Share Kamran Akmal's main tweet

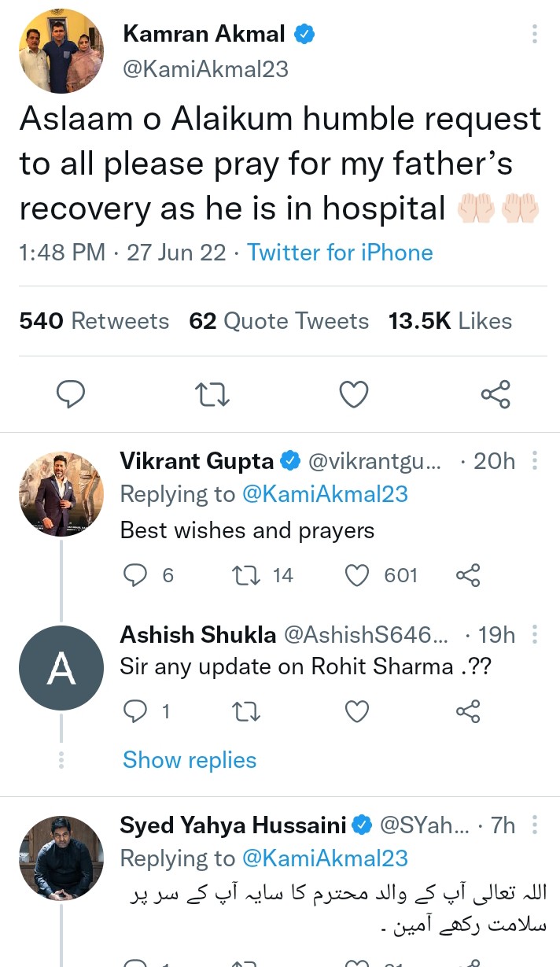496,393
